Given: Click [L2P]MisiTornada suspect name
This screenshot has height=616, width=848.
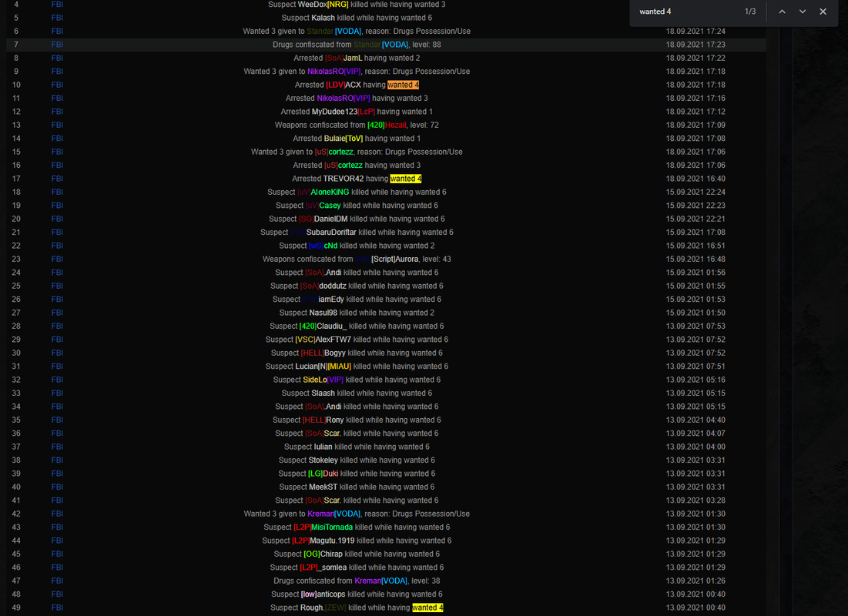Looking at the screenshot, I should tap(323, 527).
